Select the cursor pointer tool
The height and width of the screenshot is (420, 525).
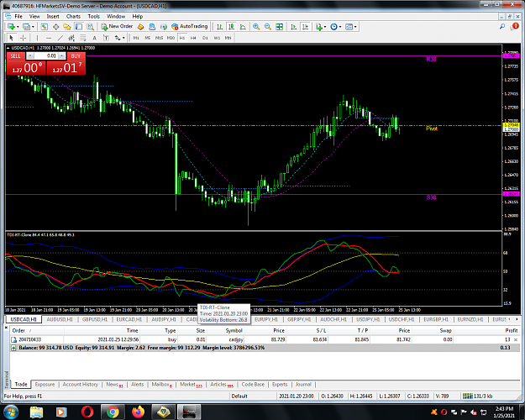11,38
